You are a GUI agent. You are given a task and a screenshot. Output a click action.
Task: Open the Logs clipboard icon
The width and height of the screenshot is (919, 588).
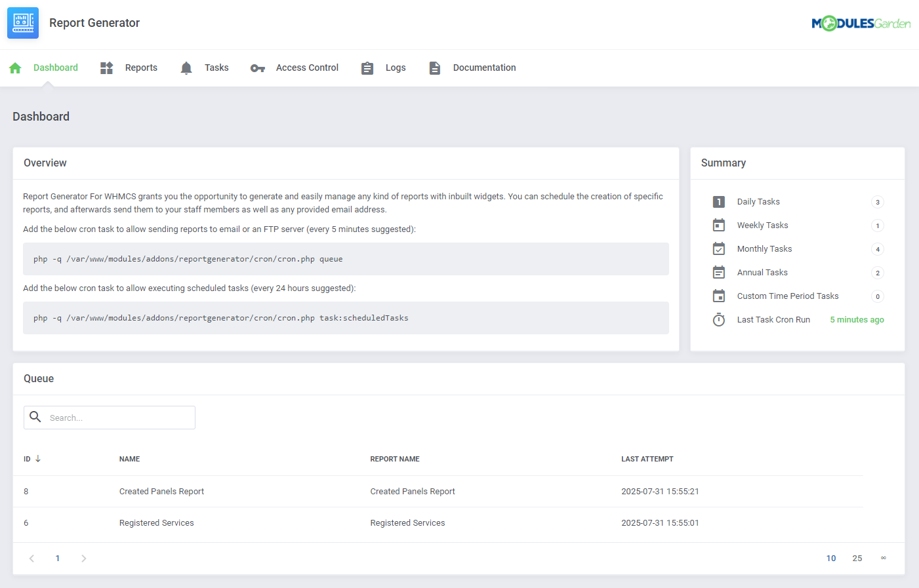[367, 68]
